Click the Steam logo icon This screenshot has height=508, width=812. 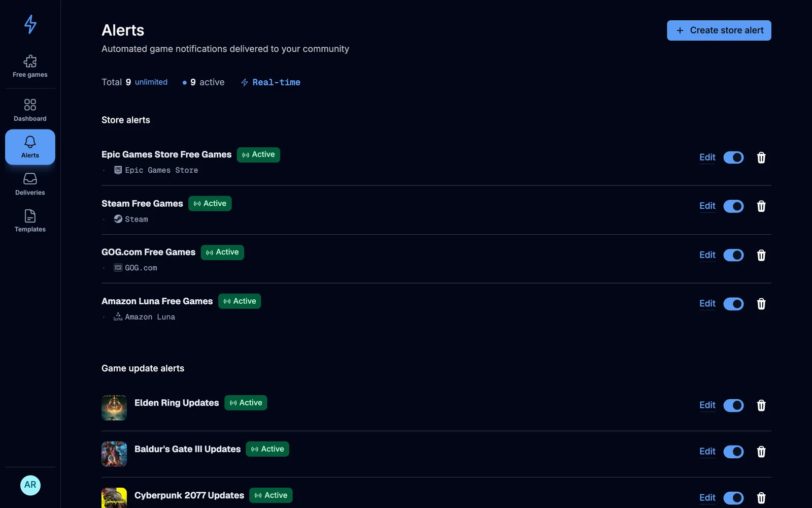tap(118, 219)
